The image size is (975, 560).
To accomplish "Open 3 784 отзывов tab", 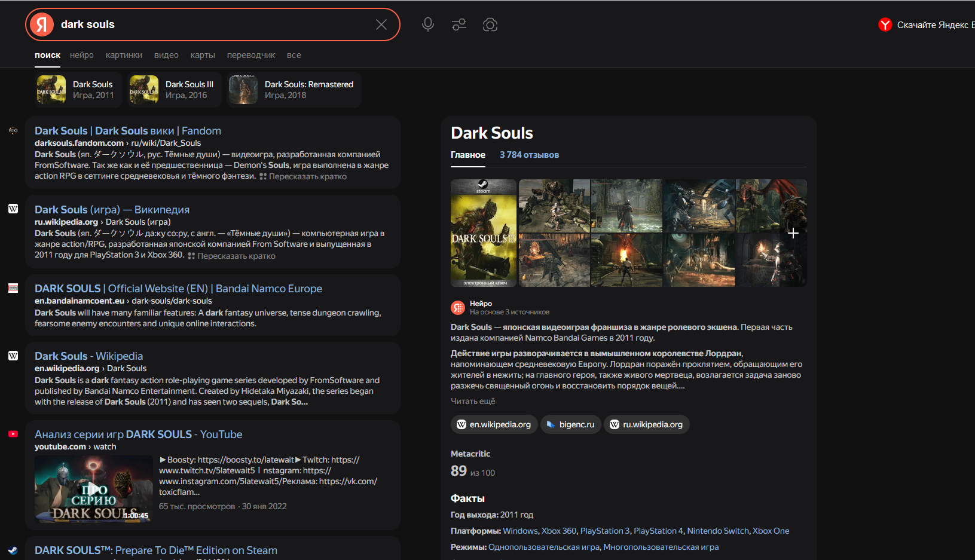I will [x=529, y=155].
